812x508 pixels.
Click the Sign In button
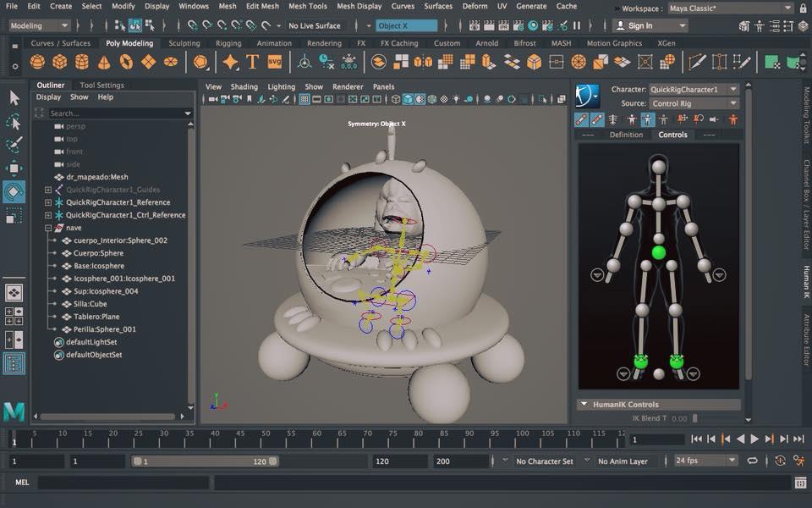(x=640, y=25)
